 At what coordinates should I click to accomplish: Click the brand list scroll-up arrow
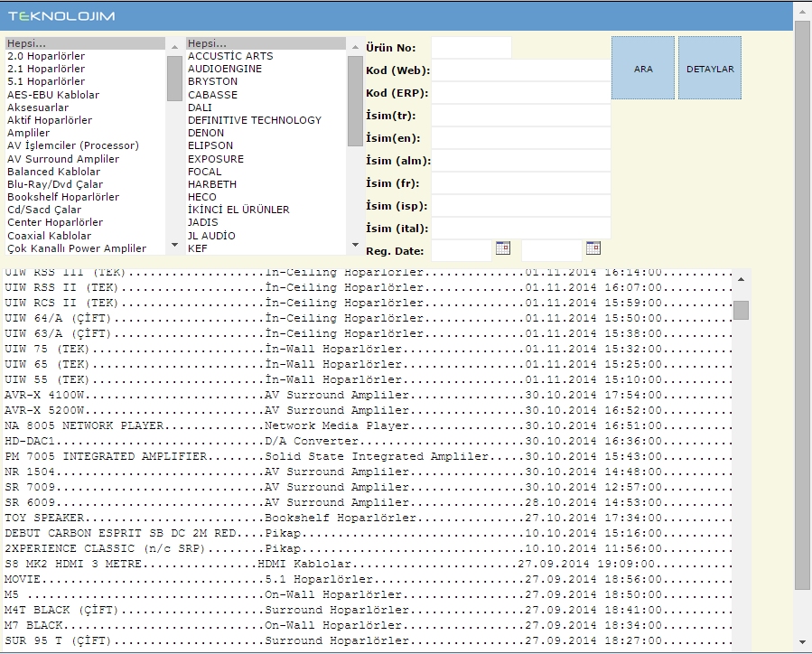tap(355, 47)
